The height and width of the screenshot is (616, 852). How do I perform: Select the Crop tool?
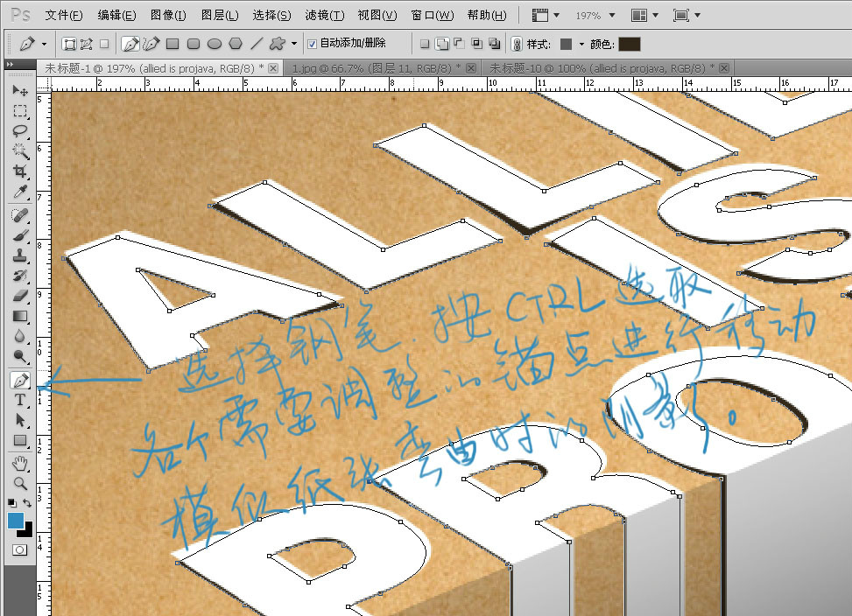20,171
